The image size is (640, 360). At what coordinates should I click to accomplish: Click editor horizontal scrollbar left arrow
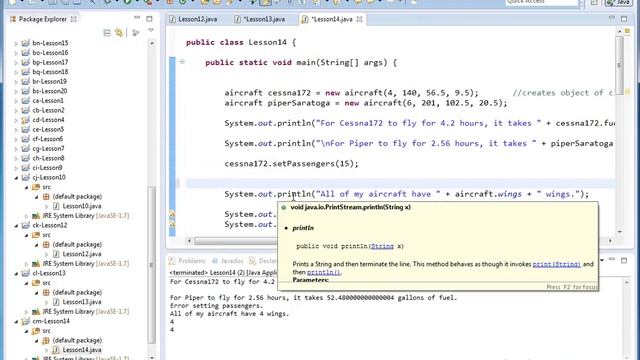[x=189, y=241]
